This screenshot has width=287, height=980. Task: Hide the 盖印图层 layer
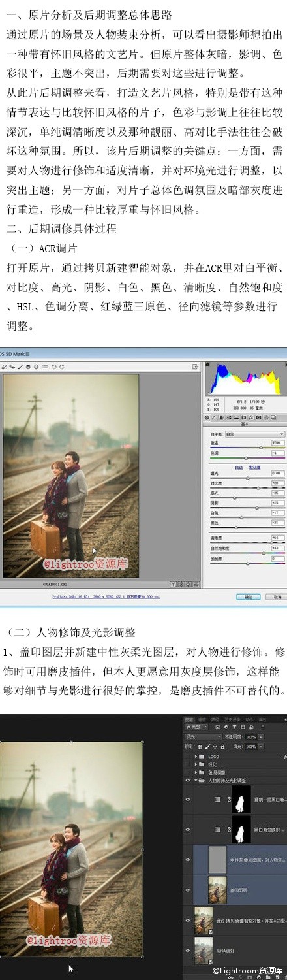[187, 890]
